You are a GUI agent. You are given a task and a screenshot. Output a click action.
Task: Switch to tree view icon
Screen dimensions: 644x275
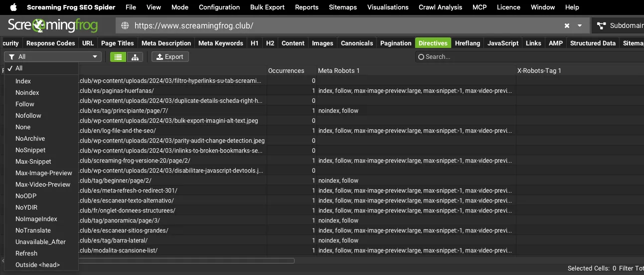coord(135,57)
